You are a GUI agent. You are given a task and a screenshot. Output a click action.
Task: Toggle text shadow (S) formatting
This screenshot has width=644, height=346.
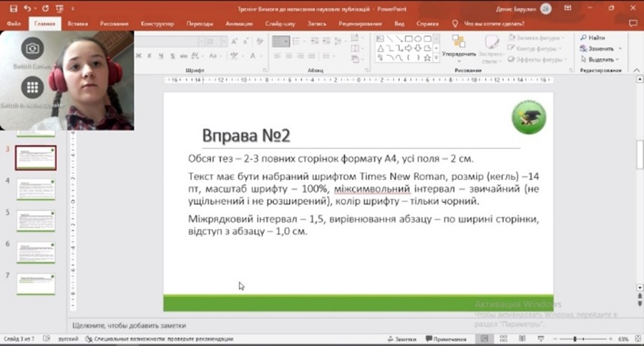click(x=172, y=55)
